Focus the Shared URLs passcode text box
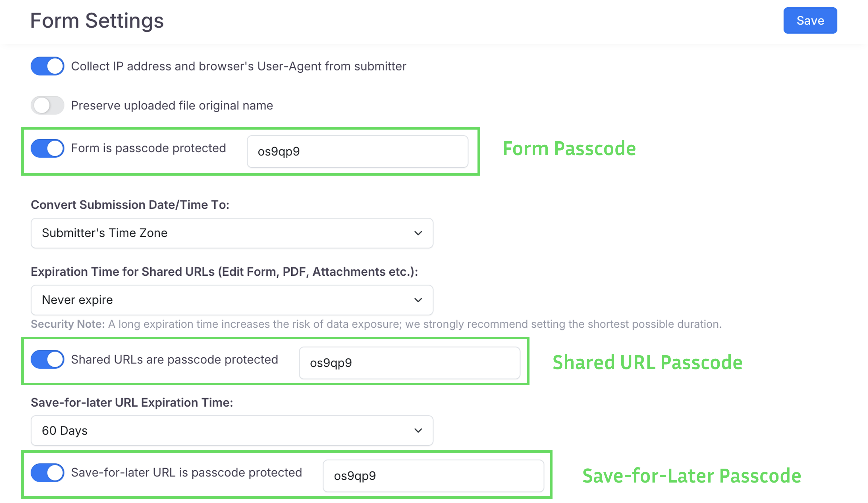This screenshot has height=503, width=868. [x=409, y=363]
